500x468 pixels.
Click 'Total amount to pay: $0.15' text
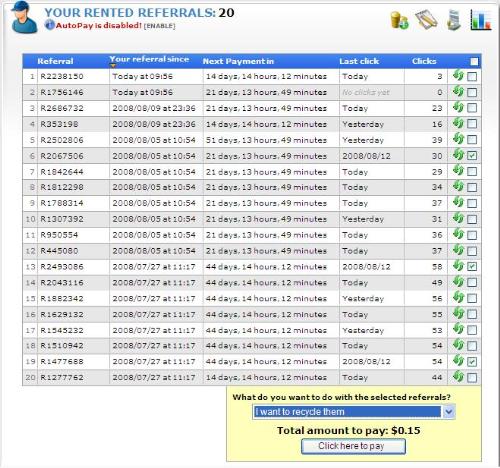(x=348, y=430)
